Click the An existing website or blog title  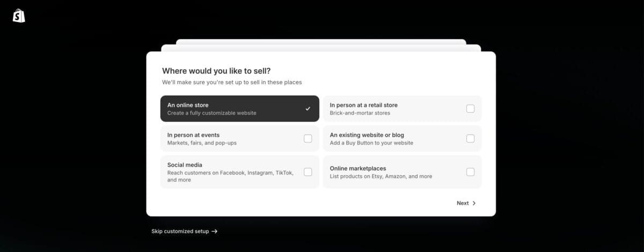[x=367, y=135]
